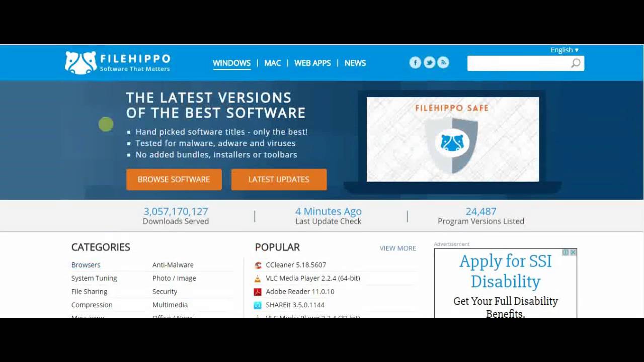Click the search magnifier icon
Screen dimensions: 644x362
tap(576, 63)
